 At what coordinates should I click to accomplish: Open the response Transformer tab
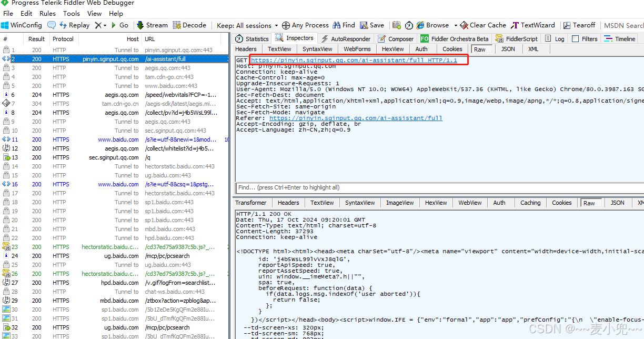click(251, 203)
